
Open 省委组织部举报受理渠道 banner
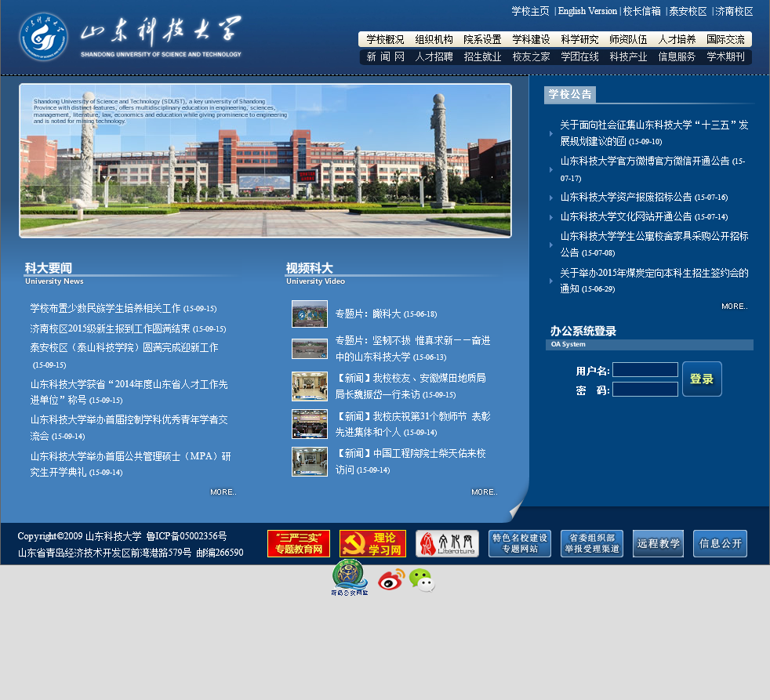592,543
